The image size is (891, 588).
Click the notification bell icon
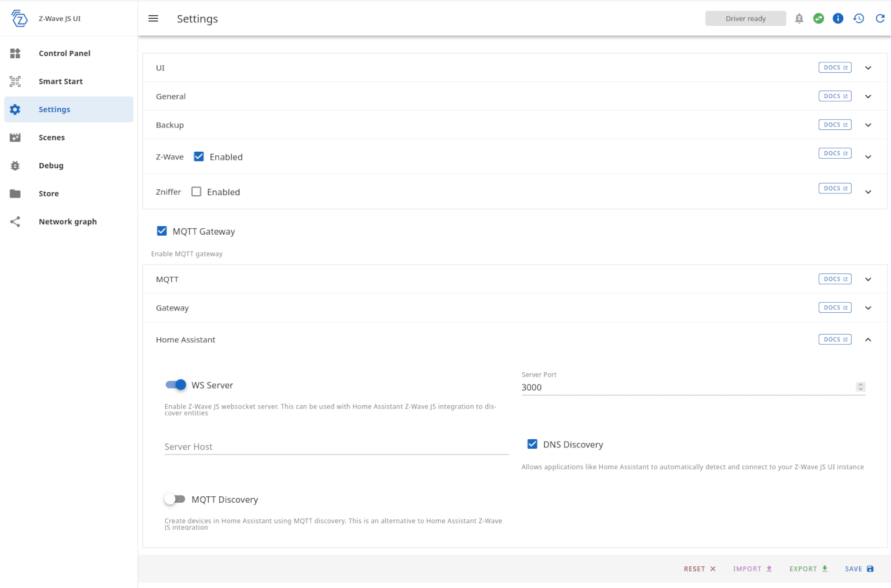[x=799, y=19]
